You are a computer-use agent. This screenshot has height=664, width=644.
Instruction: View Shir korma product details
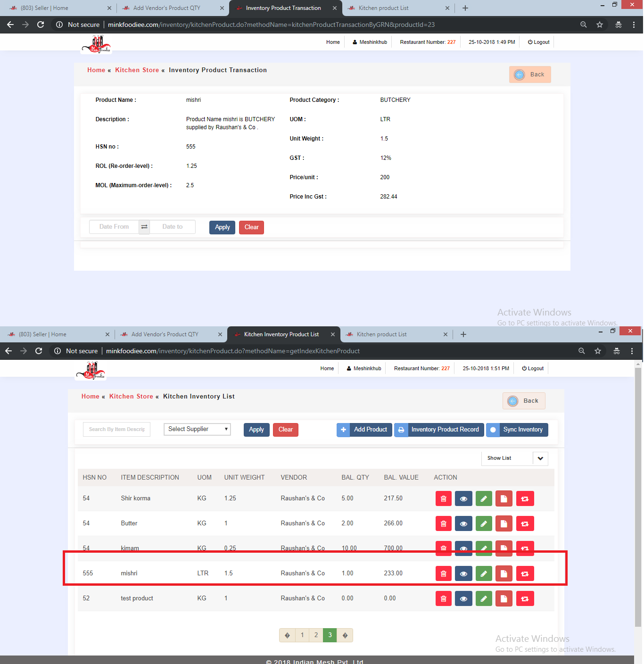[463, 498]
